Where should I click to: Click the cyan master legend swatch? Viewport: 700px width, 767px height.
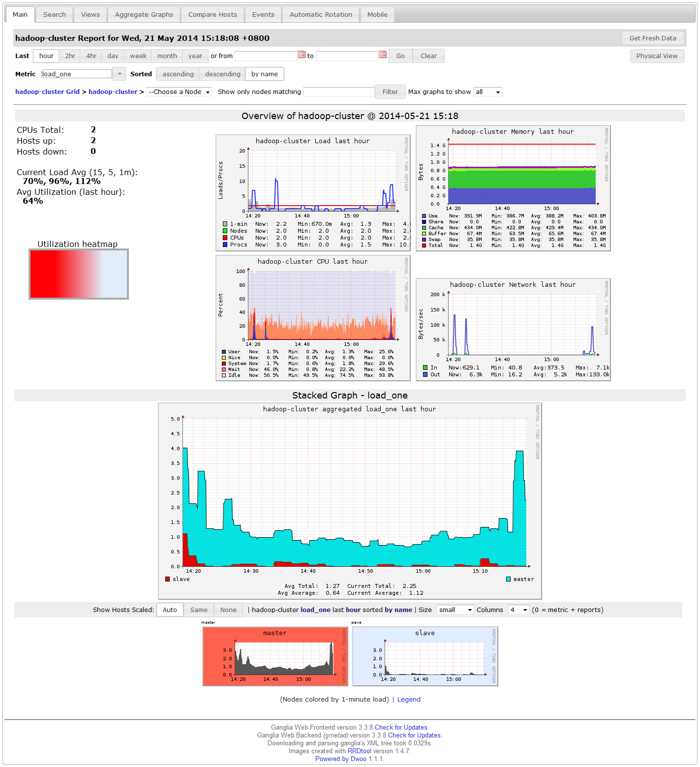point(509,580)
